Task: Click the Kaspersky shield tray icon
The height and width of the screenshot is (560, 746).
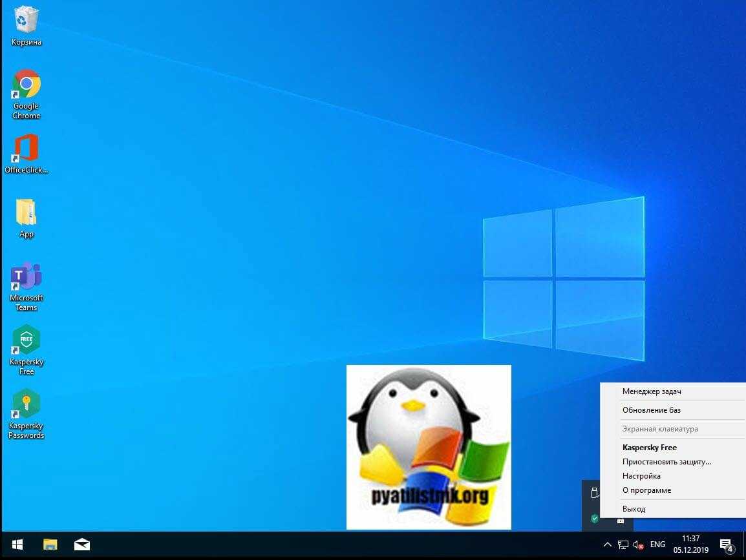Action: coord(594,519)
